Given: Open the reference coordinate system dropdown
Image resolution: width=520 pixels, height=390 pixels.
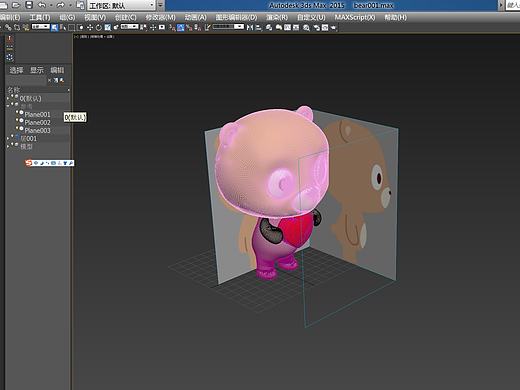Looking at the screenshot, I should 129,27.
